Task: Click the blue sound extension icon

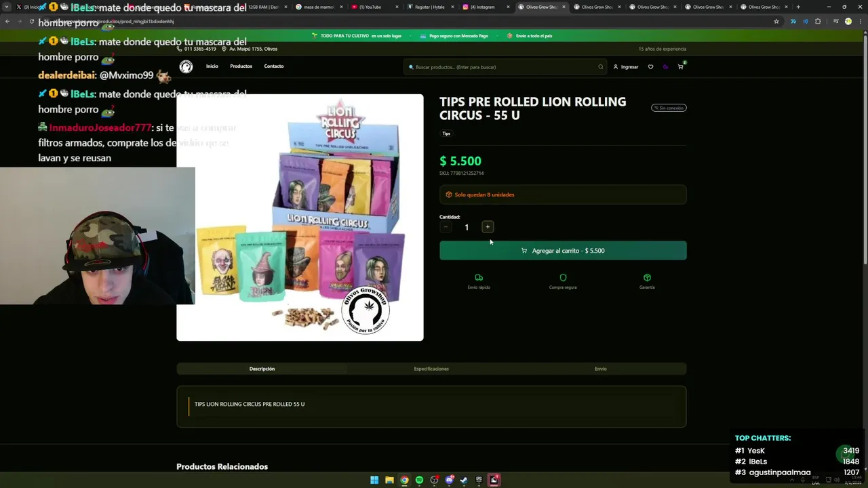Action: (805, 21)
